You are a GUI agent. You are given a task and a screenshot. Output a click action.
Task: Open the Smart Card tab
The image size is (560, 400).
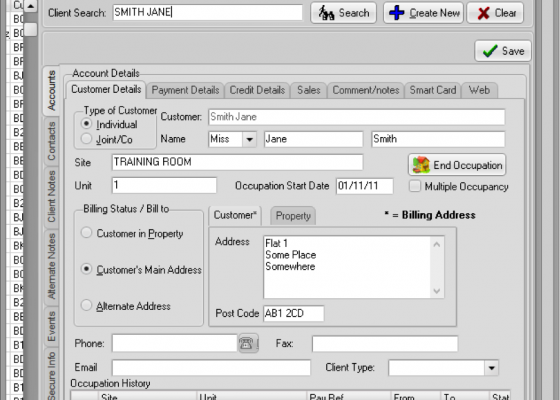[x=433, y=90]
